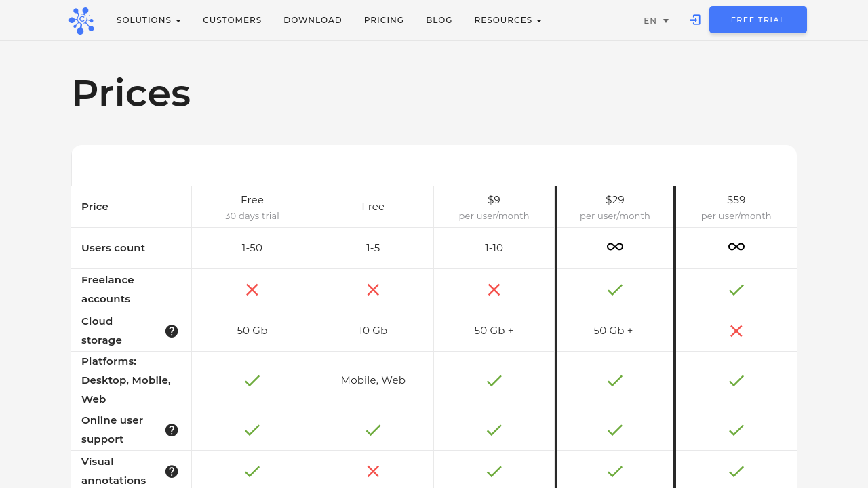Click the blue molecule logo in the header
This screenshot has height=488, width=868.
click(81, 20)
